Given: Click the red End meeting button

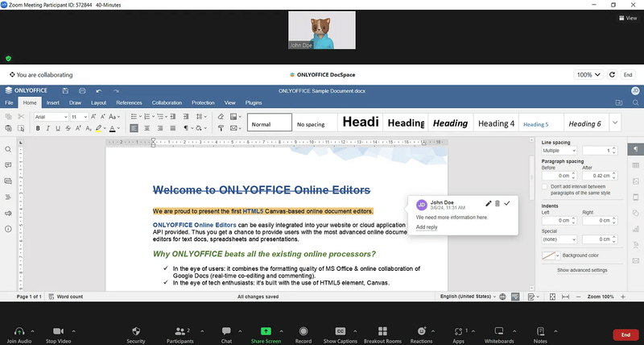Looking at the screenshot, I should point(625,335).
